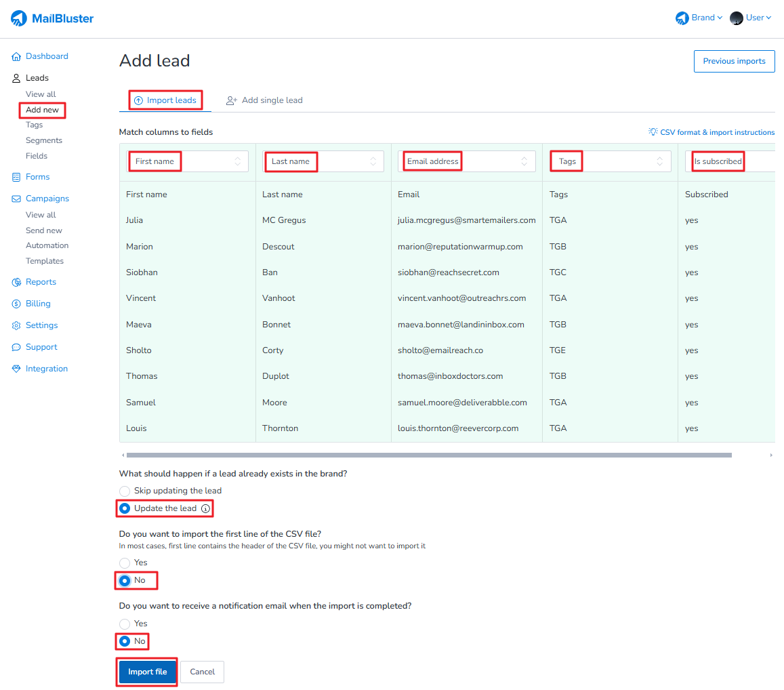Open the Email address column field dropdown
The height and width of the screenshot is (690, 784).
click(467, 161)
